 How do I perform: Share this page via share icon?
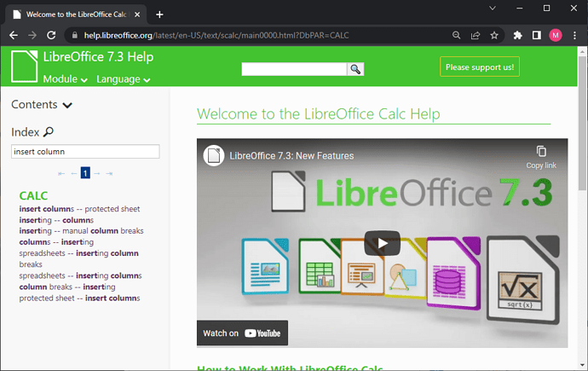[x=476, y=35]
